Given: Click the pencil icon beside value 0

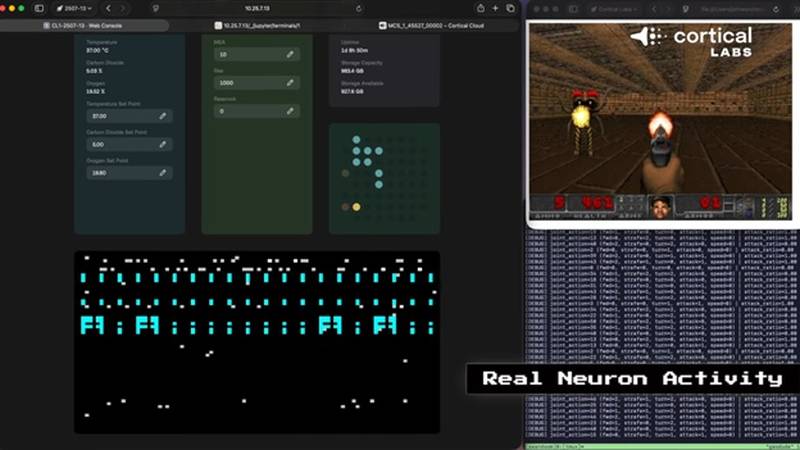Looking at the screenshot, I should point(290,111).
